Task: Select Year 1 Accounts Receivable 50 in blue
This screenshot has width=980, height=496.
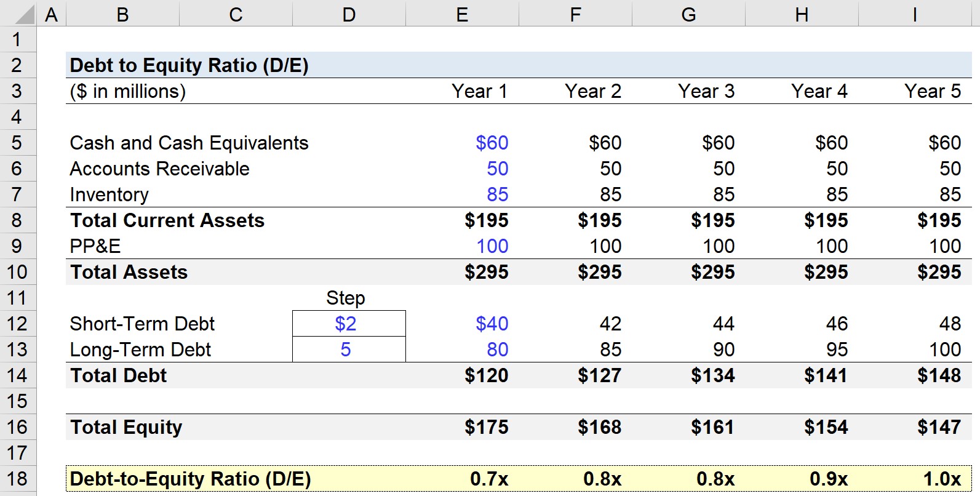Action: pos(498,169)
